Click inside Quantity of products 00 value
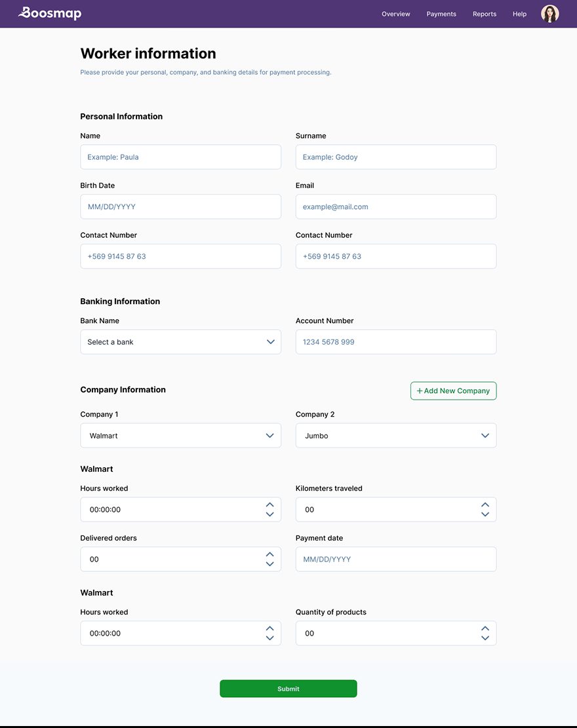This screenshot has width=577, height=728. click(x=309, y=633)
